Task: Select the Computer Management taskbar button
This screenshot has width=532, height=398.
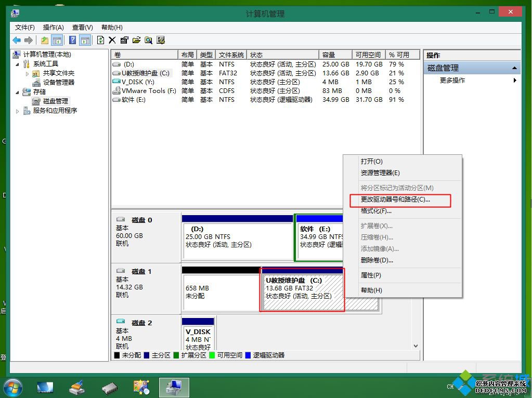Action: (174, 388)
